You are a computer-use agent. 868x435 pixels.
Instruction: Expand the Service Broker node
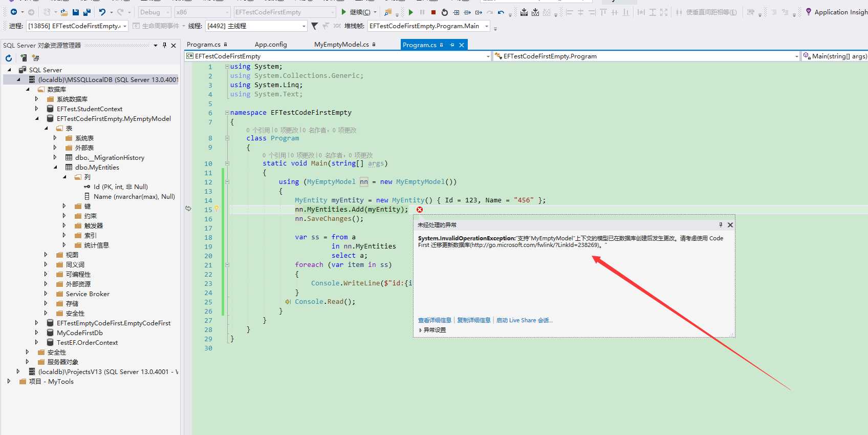pyautogui.click(x=46, y=294)
